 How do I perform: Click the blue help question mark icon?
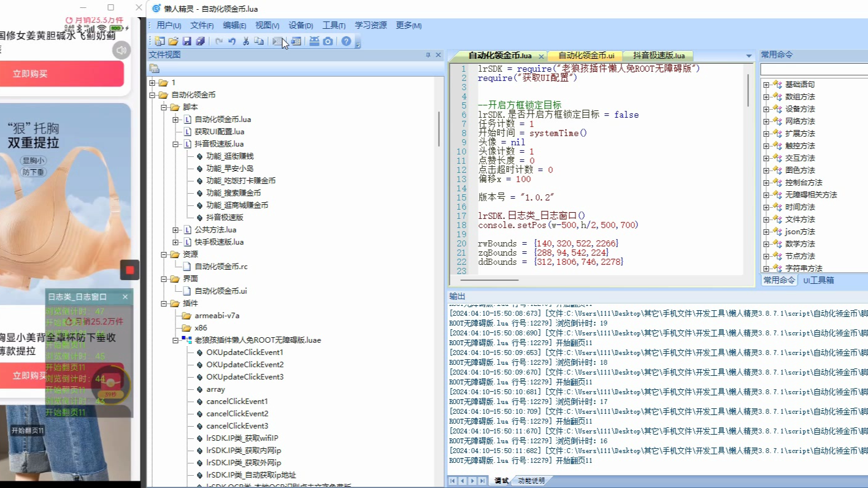[x=346, y=41]
